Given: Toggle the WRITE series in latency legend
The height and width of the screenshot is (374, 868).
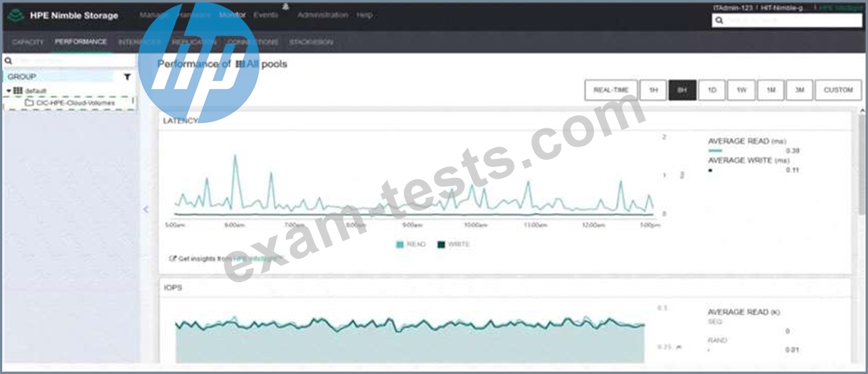Looking at the screenshot, I should click(453, 244).
